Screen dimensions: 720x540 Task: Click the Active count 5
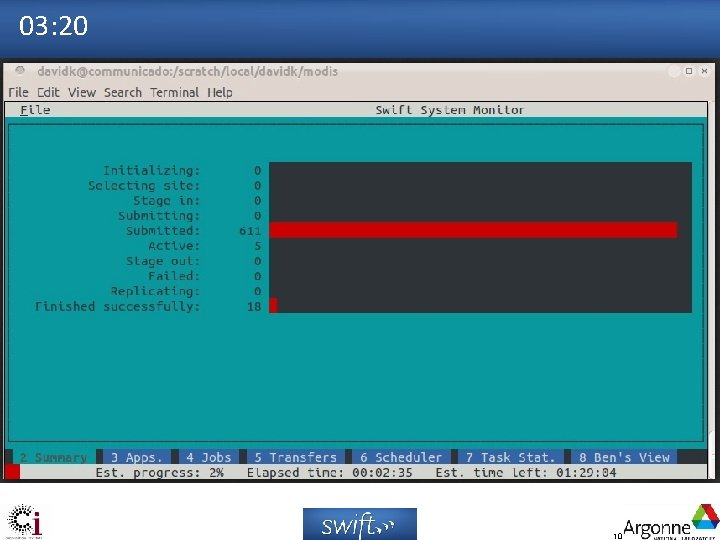(258, 246)
